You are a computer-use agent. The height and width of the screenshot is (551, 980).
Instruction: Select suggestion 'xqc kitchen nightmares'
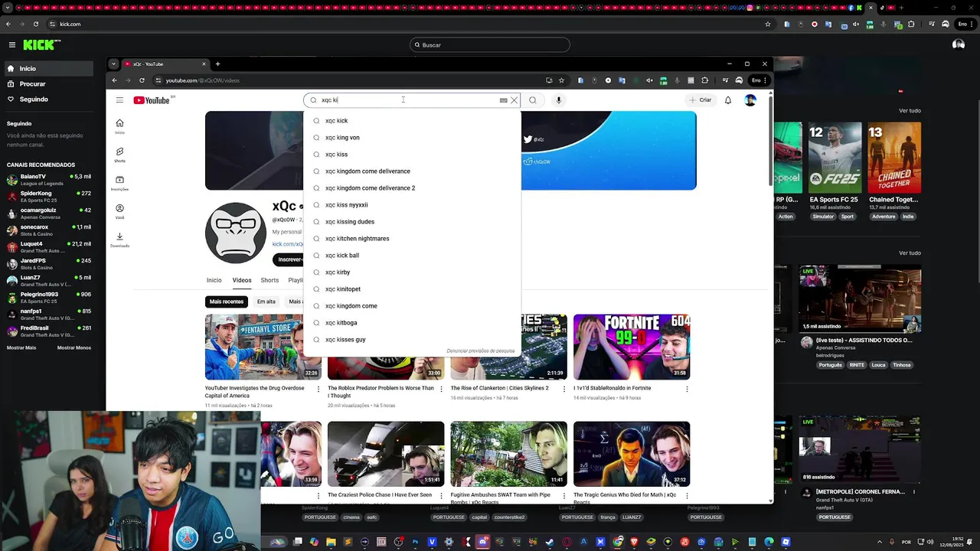(412, 239)
